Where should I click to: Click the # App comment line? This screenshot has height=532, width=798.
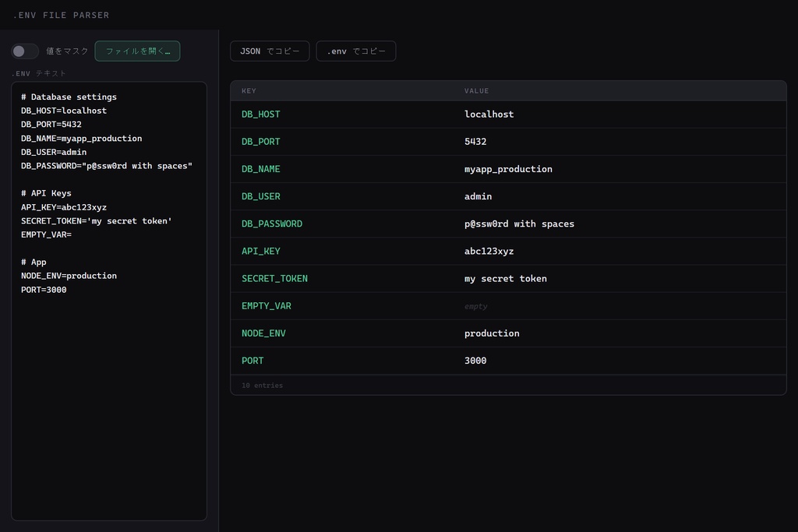click(34, 262)
